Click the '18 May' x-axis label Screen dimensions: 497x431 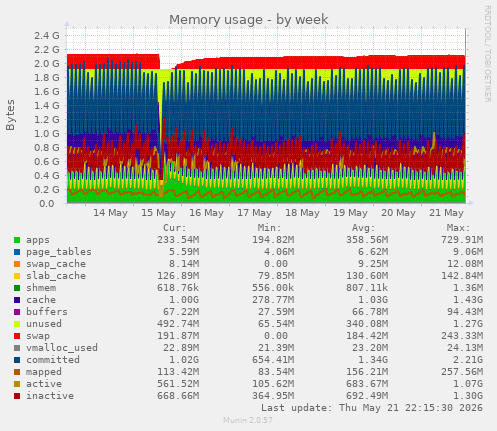[302, 213]
